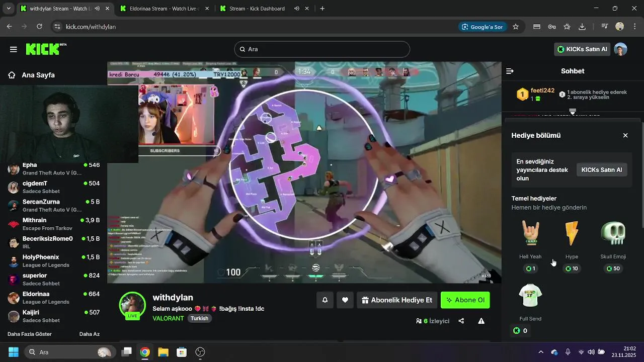
Task: Open Kaijiri's channel in sidebar
Action: 53,316
